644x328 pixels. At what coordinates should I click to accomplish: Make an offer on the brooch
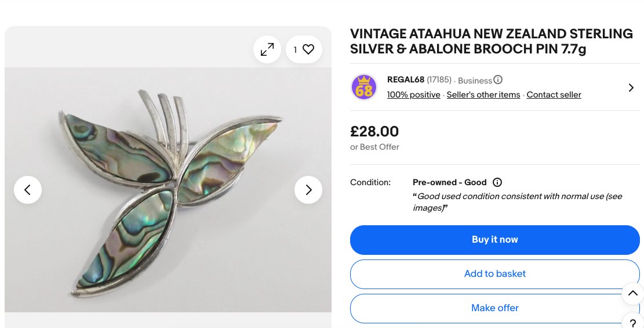[x=494, y=308]
